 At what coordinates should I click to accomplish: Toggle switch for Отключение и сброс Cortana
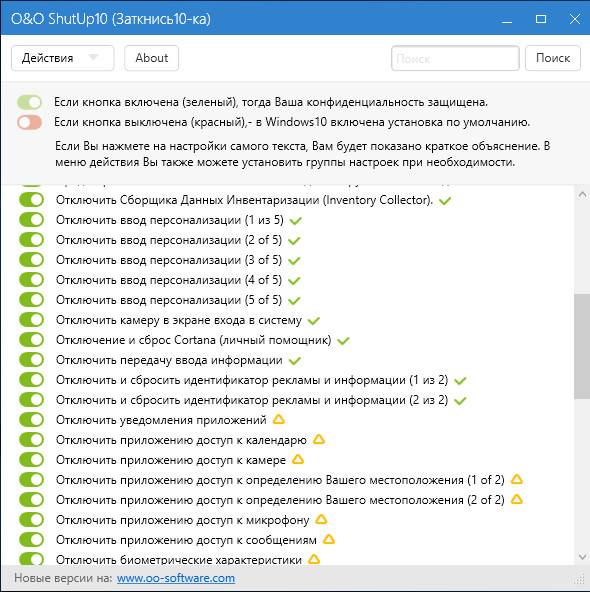point(31,340)
